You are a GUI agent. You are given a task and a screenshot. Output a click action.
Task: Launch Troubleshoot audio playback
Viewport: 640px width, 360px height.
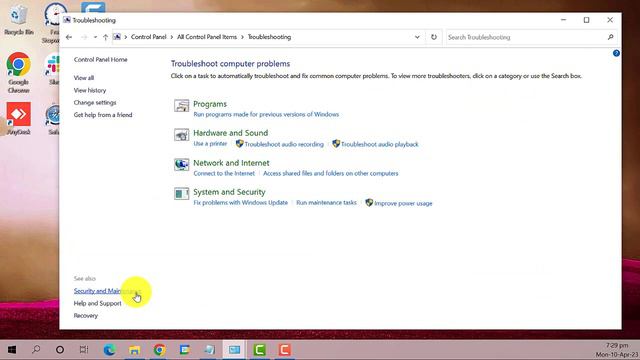[376, 144]
